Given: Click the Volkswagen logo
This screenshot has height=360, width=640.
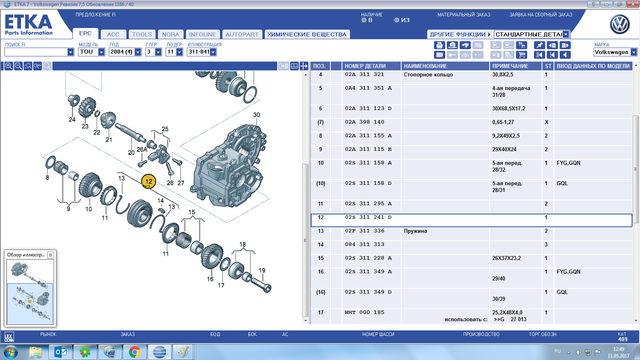Looking at the screenshot, I should [620, 24].
